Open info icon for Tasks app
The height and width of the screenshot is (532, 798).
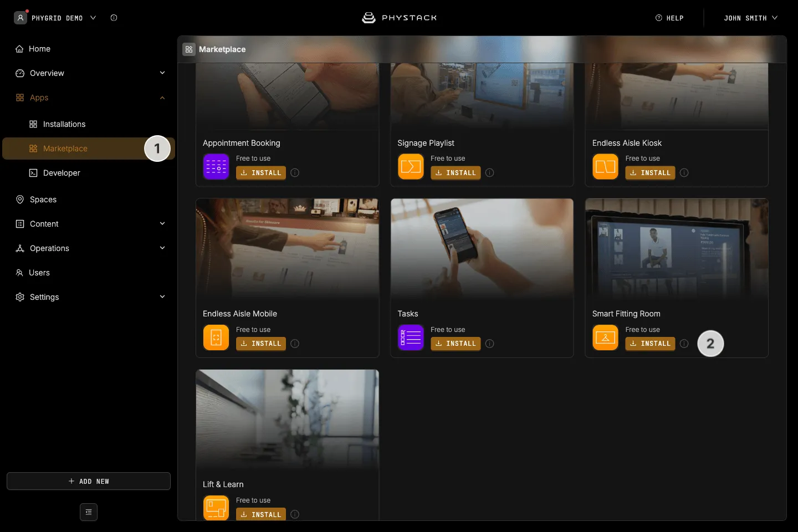pyautogui.click(x=489, y=344)
